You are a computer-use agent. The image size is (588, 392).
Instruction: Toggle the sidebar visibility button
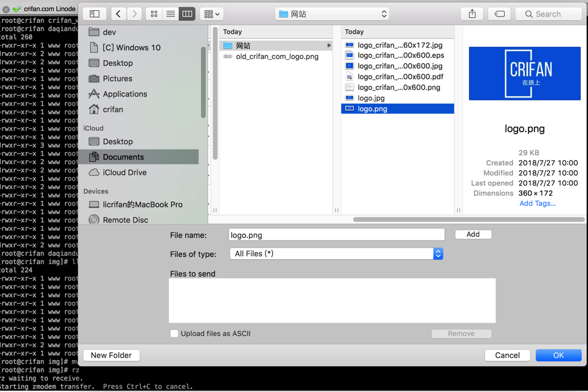click(95, 14)
